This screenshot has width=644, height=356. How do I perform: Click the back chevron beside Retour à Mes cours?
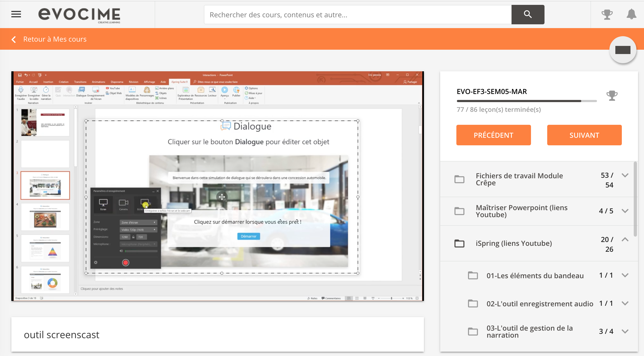pos(14,39)
